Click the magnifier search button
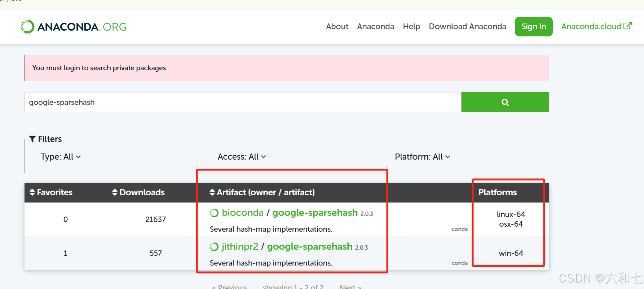This screenshot has width=644, height=289. point(505,102)
